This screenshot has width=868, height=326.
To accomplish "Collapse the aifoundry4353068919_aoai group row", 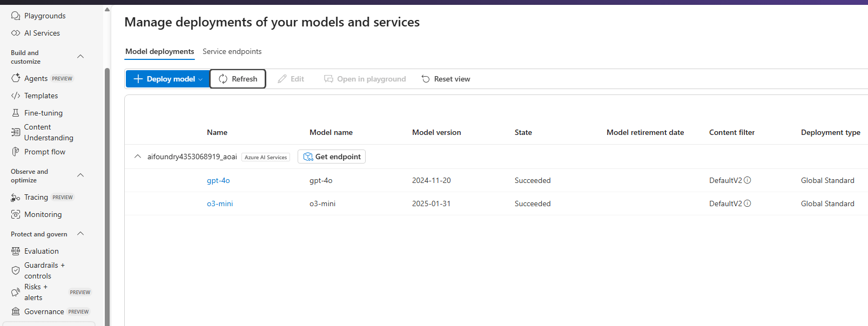I will tap(138, 157).
